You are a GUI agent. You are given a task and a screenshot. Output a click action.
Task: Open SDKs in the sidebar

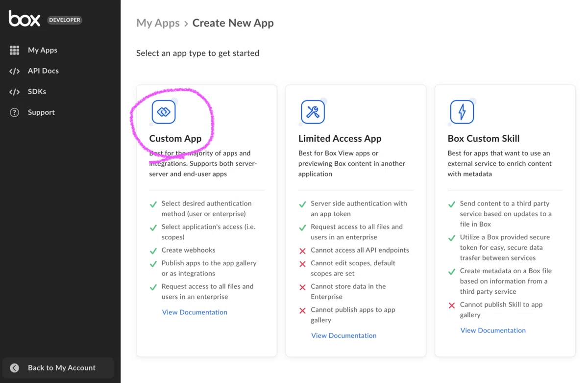37,91
